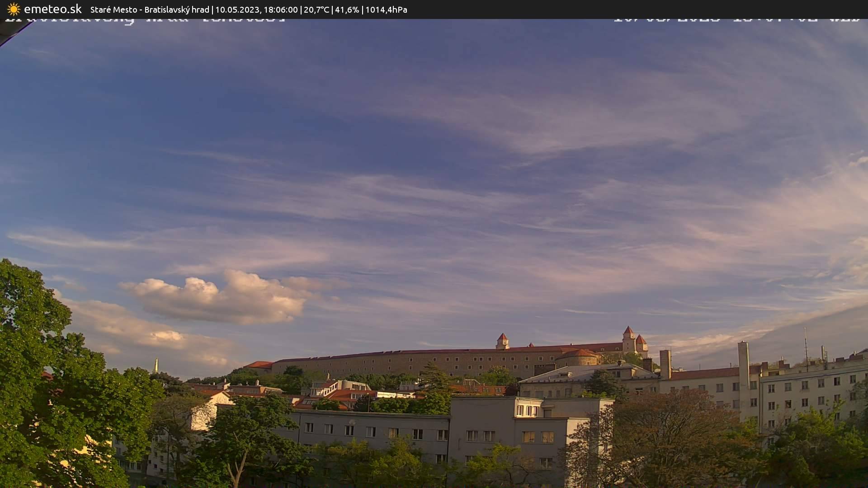Click the timestamp 10.05.2023, 18:06:00

(258, 9)
